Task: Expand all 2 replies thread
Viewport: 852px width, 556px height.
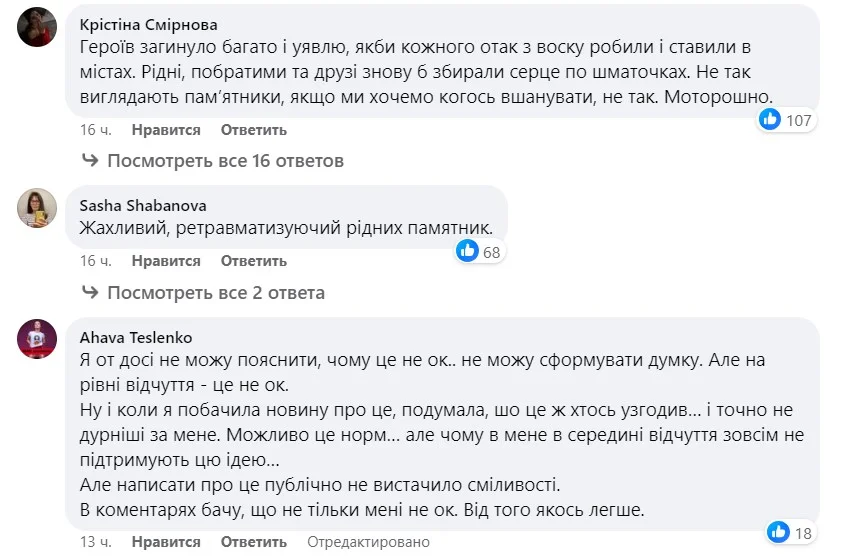Action: pos(216,293)
